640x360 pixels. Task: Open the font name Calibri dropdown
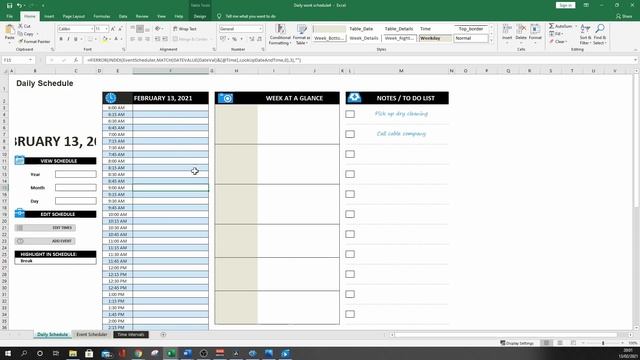91,29
